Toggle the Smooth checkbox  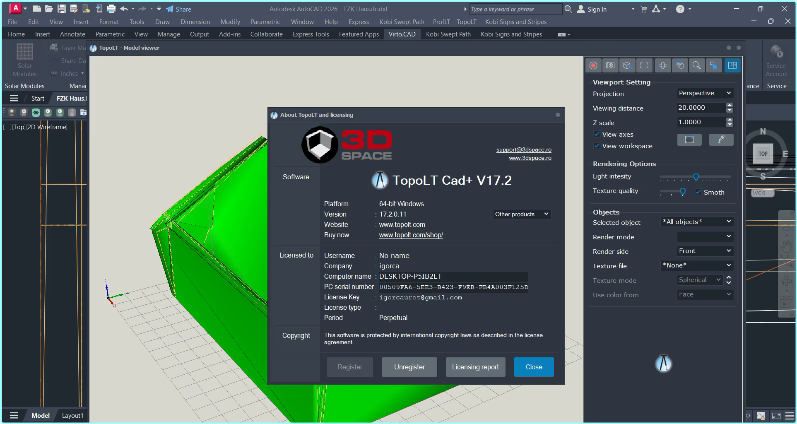point(698,192)
